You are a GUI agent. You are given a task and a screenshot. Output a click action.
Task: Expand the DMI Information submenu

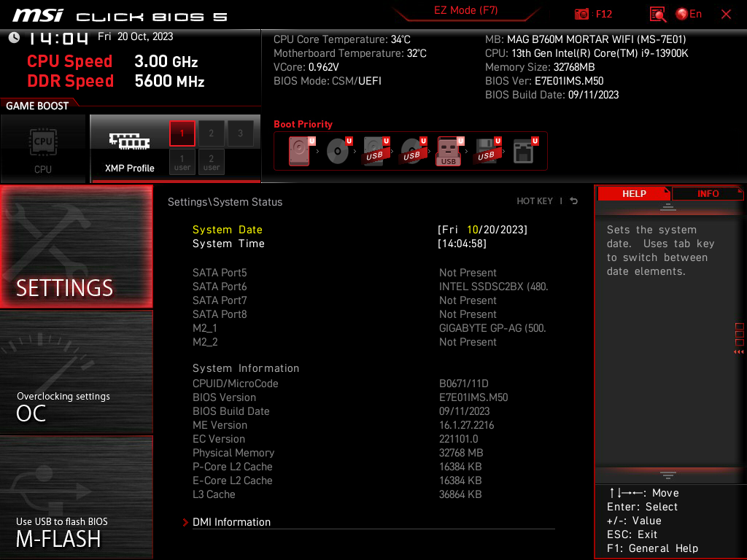(x=231, y=522)
